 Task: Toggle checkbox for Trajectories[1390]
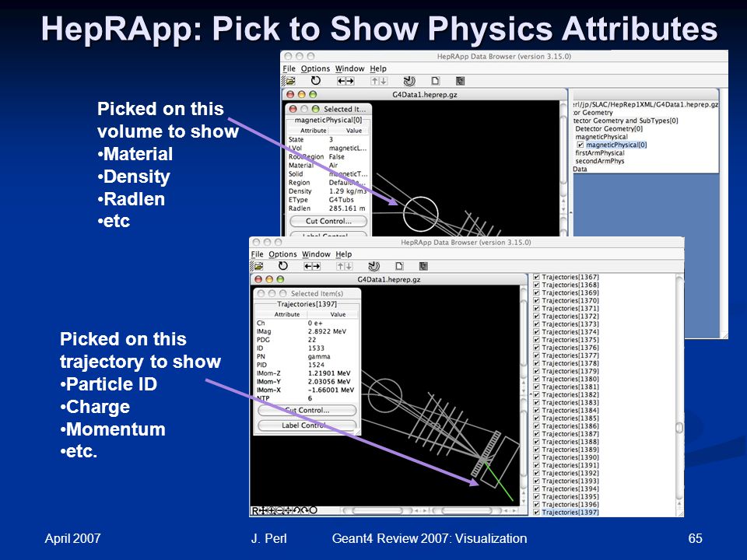tap(536, 457)
